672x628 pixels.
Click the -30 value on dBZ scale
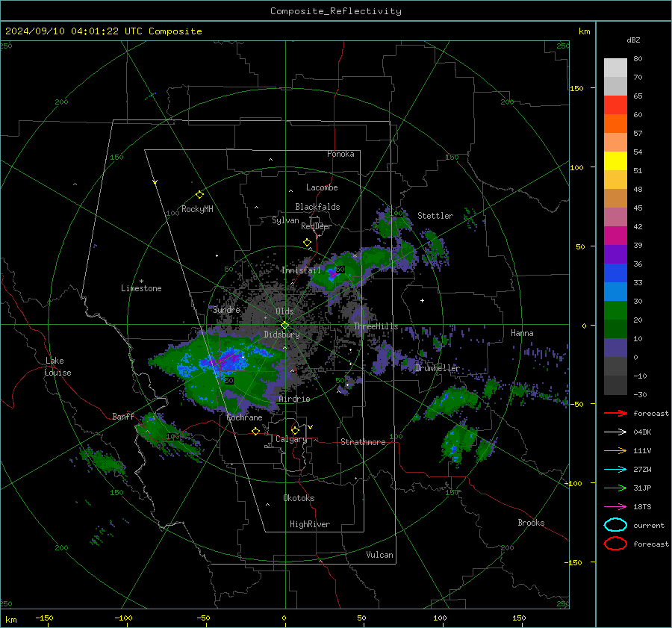[x=640, y=394]
